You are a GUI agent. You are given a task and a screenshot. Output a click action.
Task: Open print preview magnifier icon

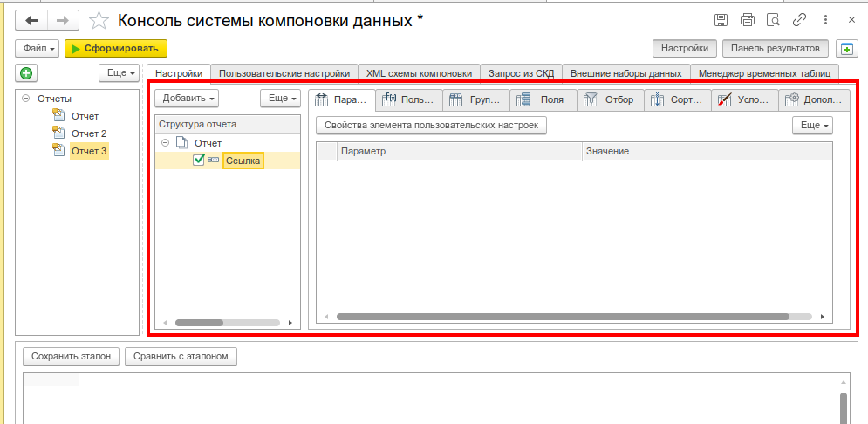pos(773,20)
